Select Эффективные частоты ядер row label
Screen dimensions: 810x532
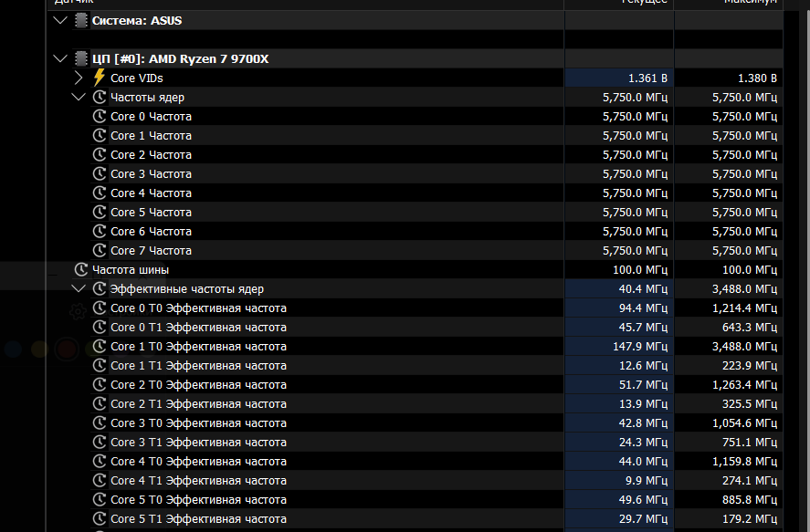tap(187, 289)
